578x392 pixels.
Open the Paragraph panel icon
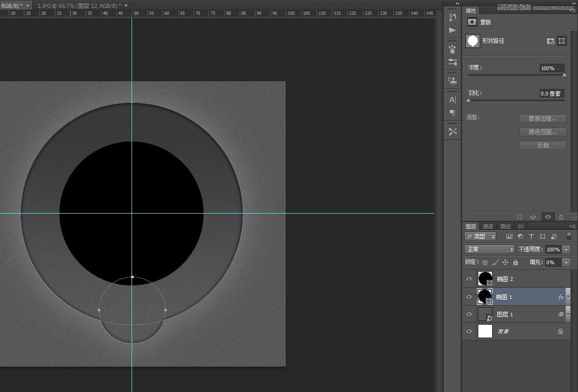(x=452, y=113)
